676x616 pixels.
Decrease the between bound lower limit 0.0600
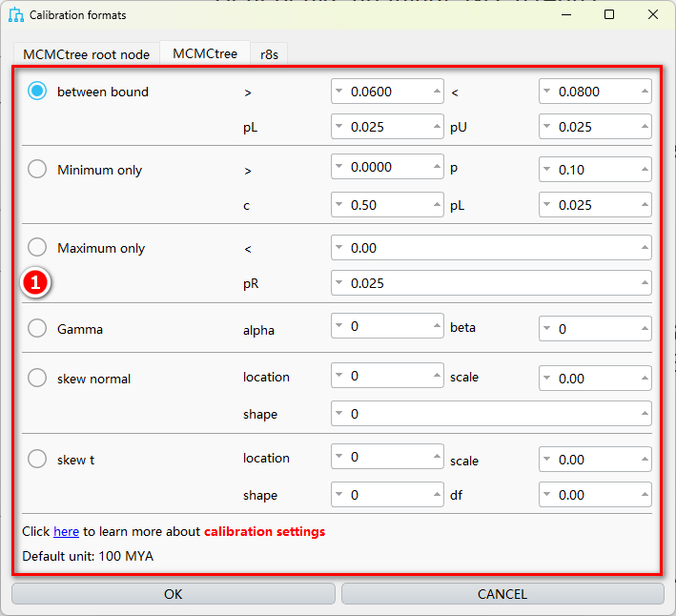(x=339, y=92)
